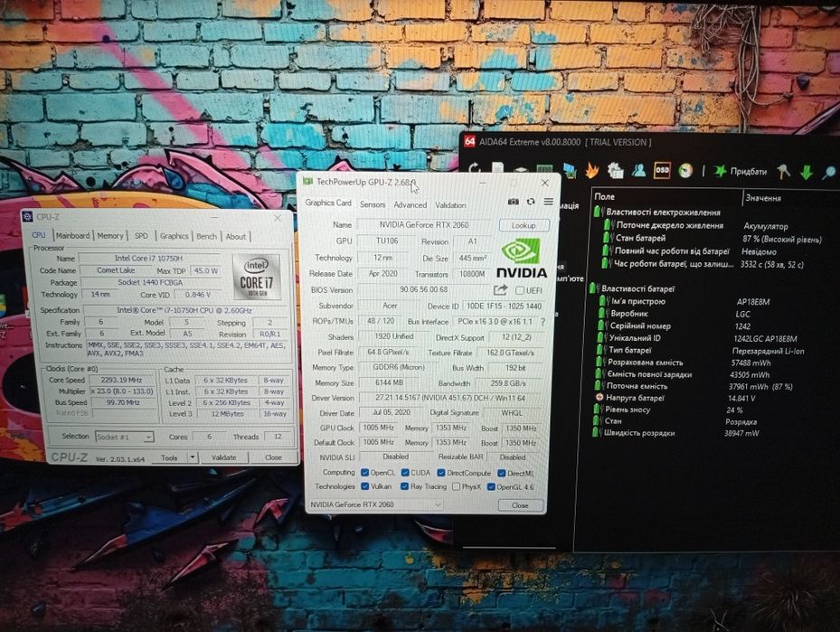Select GPU-Z Graphics Card tab
This screenshot has width=840, height=632.
(x=328, y=203)
